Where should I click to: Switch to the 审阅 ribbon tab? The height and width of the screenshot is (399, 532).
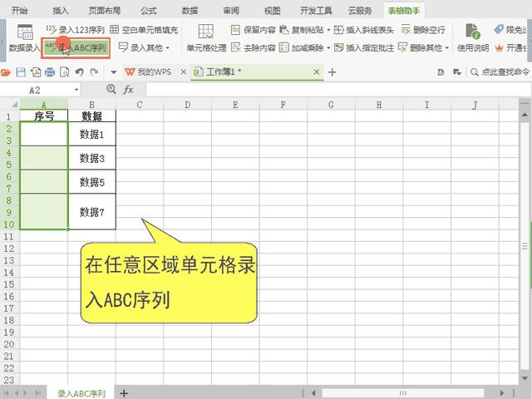click(231, 11)
